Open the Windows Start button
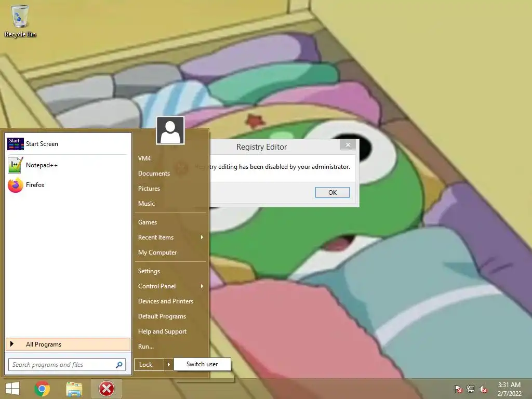This screenshot has width=532, height=399. pos(12,389)
